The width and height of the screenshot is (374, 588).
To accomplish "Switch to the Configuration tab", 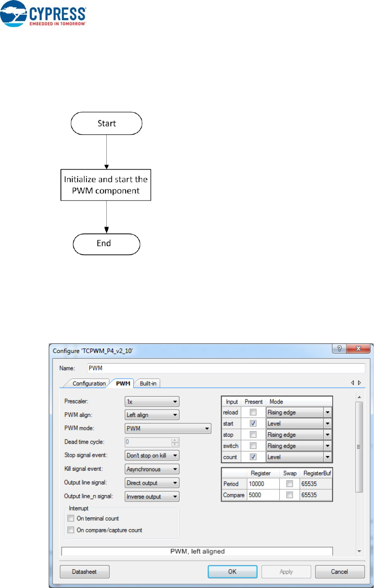I will (89, 383).
